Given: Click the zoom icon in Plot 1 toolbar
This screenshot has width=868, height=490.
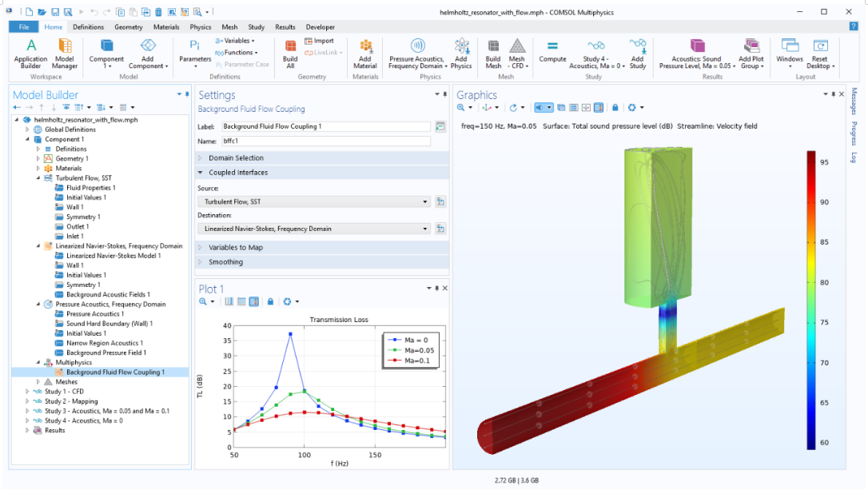Looking at the screenshot, I should 203,301.
